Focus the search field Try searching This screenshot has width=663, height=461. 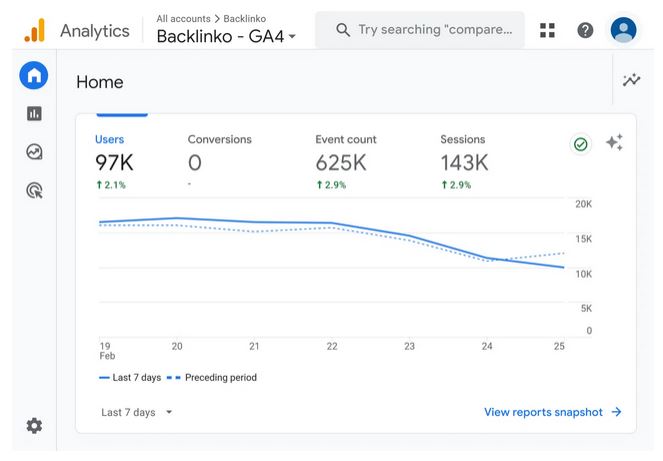pyautogui.click(x=420, y=30)
